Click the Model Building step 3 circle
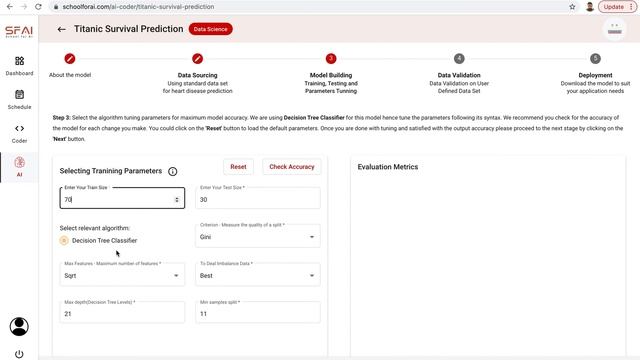Viewport: 640px width, 360px height. point(331,59)
